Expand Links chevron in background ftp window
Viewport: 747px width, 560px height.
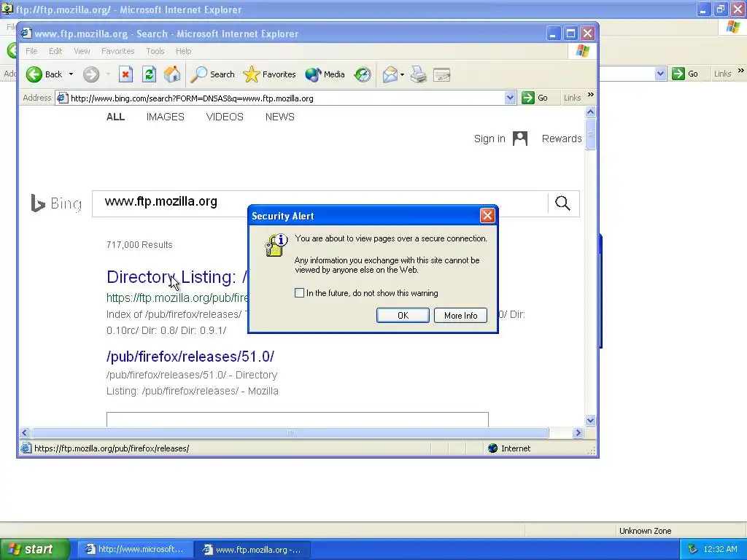coord(741,71)
